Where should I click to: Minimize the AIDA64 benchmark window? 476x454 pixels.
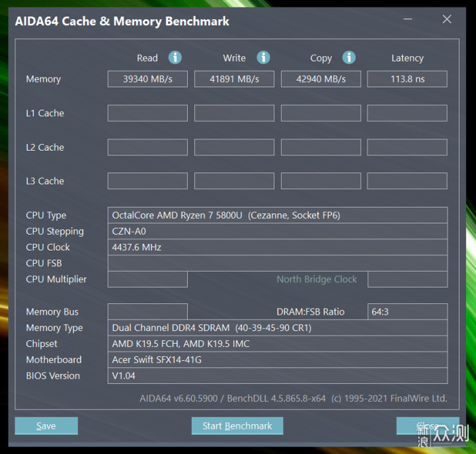tap(407, 19)
